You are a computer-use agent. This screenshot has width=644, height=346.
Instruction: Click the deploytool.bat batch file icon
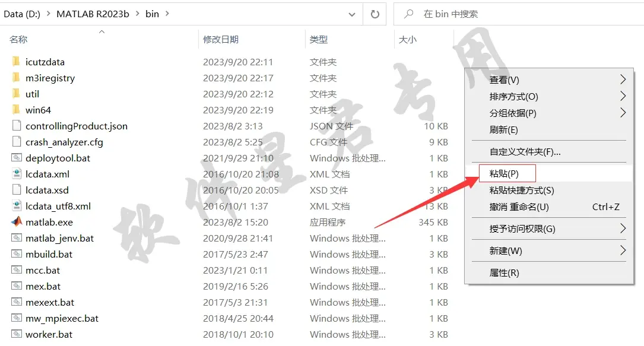coord(17,158)
